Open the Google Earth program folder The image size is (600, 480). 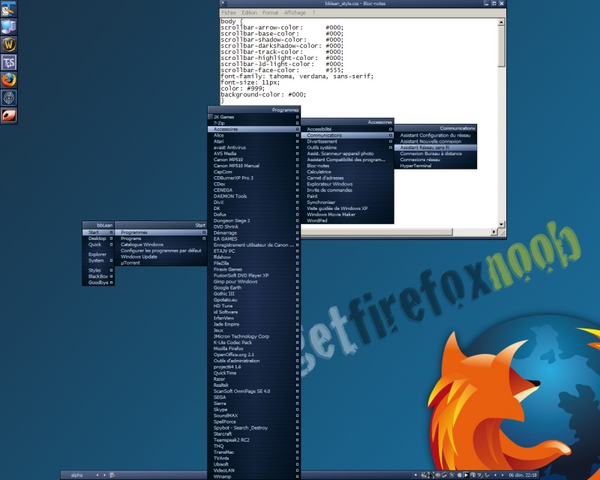pos(254,287)
